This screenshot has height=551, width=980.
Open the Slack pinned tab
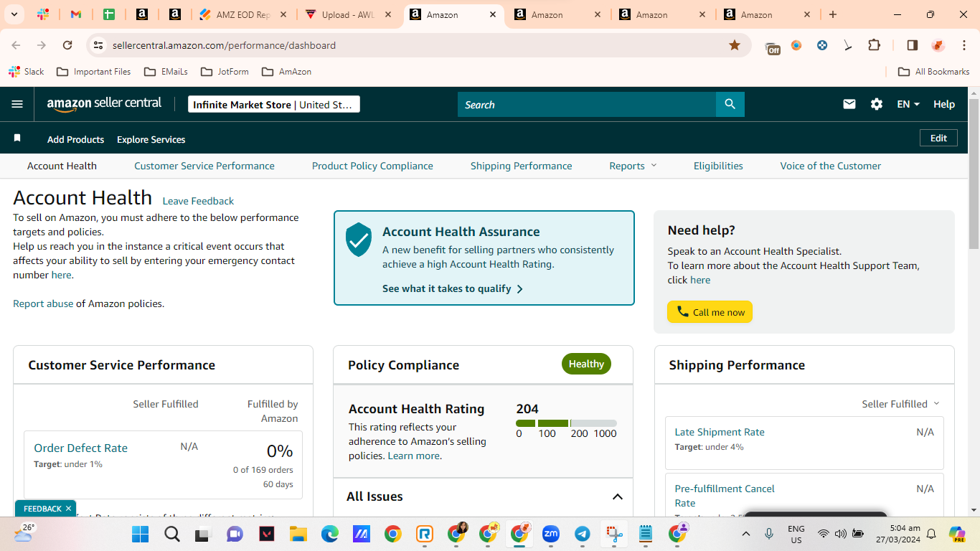point(43,14)
